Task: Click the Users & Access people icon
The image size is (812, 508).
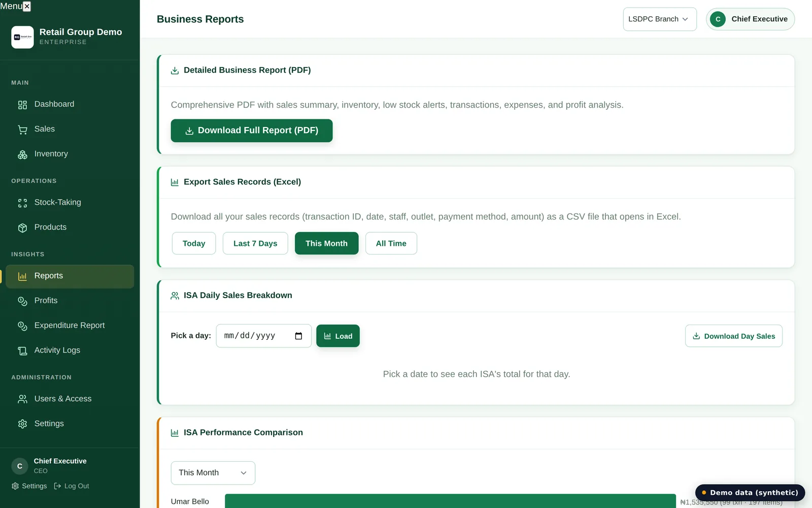Action: point(22,399)
